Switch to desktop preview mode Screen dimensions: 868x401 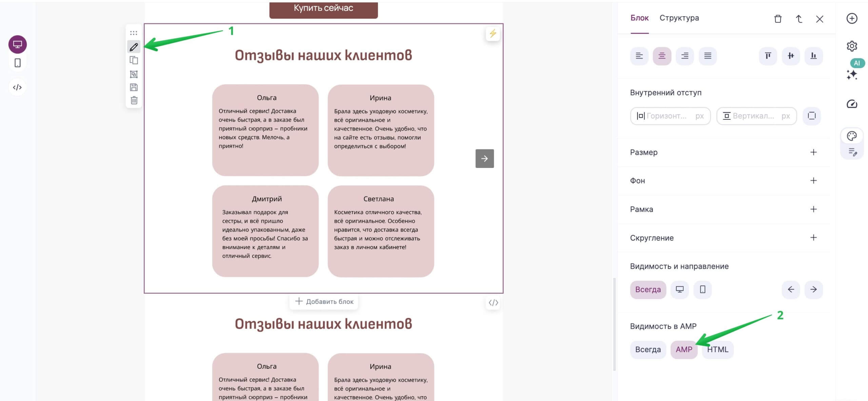(x=18, y=44)
